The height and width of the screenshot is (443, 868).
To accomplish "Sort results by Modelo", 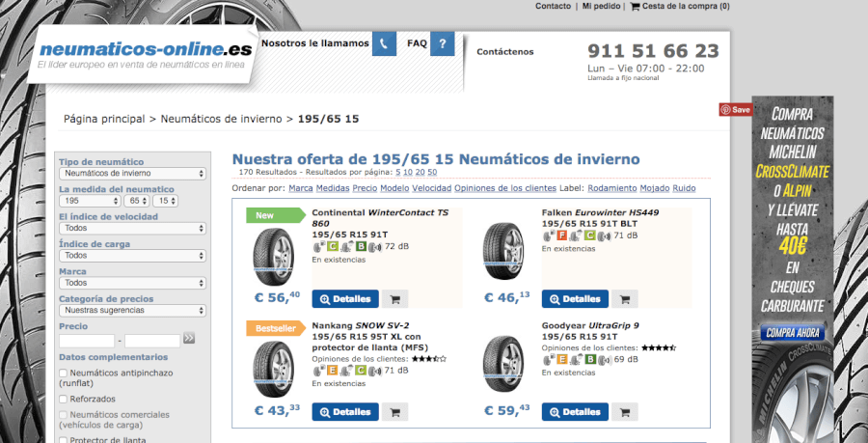I will pos(394,188).
